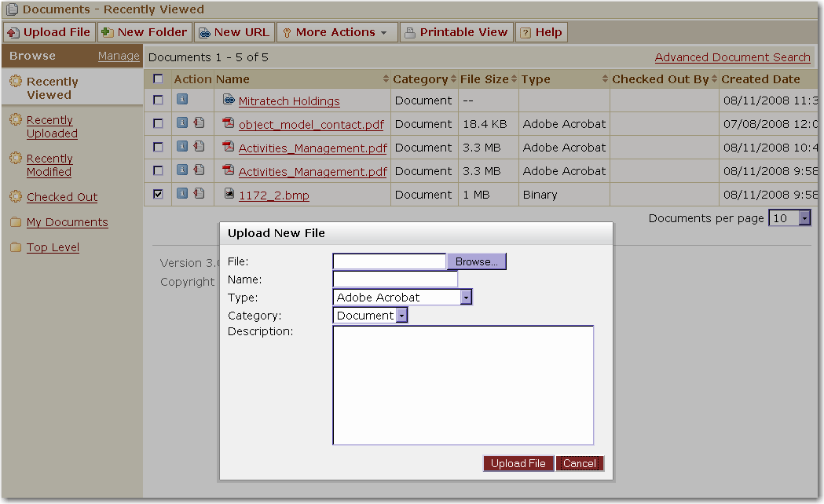Click the Recently Uploaded gear icon
824x504 pixels.
[x=16, y=119]
